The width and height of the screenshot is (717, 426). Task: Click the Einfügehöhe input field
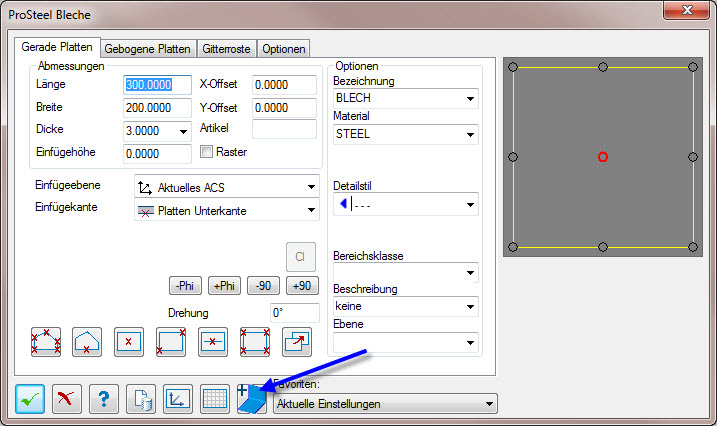(x=157, y=154)
